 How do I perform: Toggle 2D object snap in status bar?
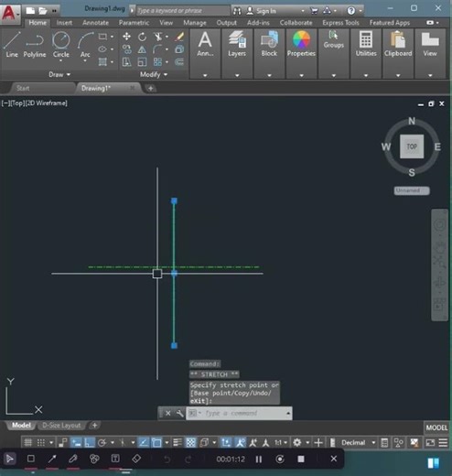156,442
